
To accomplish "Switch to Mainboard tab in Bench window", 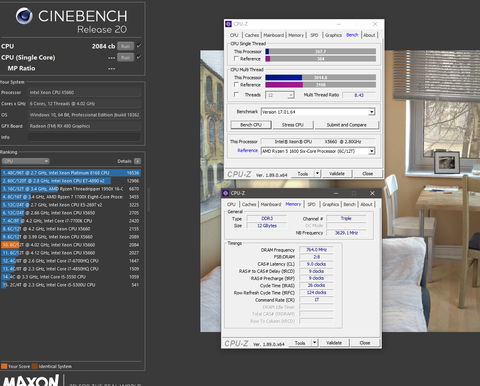I will (274, 35).
